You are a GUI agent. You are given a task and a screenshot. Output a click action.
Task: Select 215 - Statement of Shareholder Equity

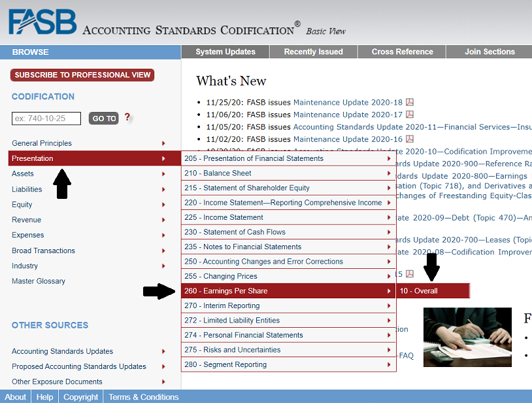(288, 188)
